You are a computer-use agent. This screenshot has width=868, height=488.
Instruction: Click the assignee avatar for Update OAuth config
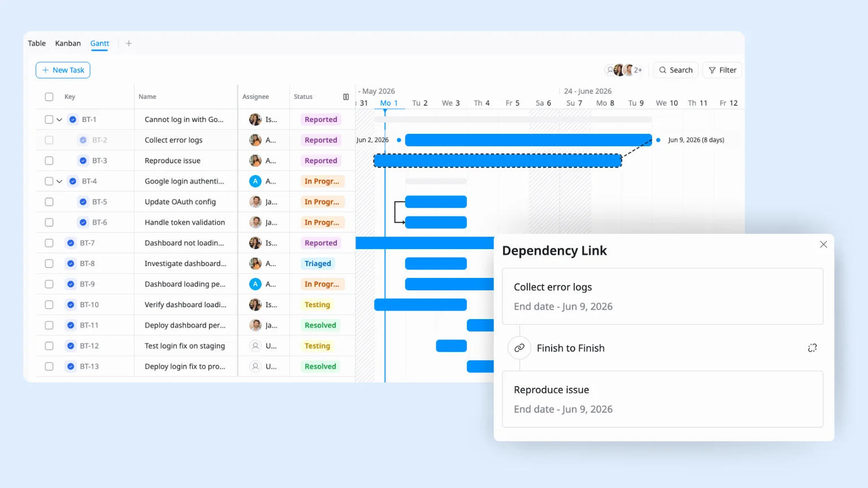(x=255, y=202)
